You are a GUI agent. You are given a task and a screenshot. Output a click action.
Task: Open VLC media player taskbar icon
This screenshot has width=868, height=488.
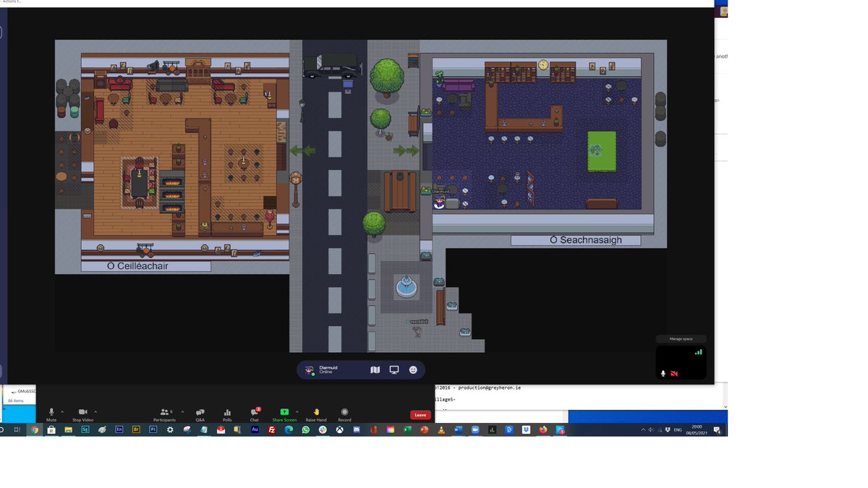(x=441, y=429)
